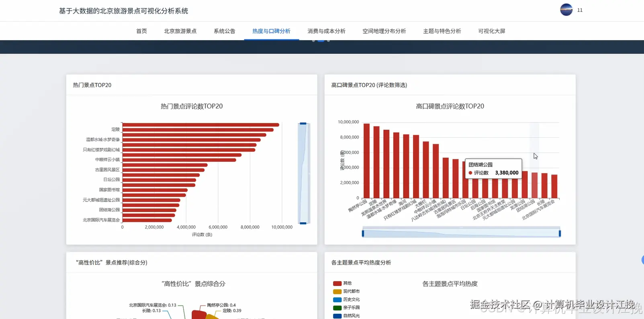
Task: Click the chart title “高性价比”景点综合分
Action: pos(193,284)
